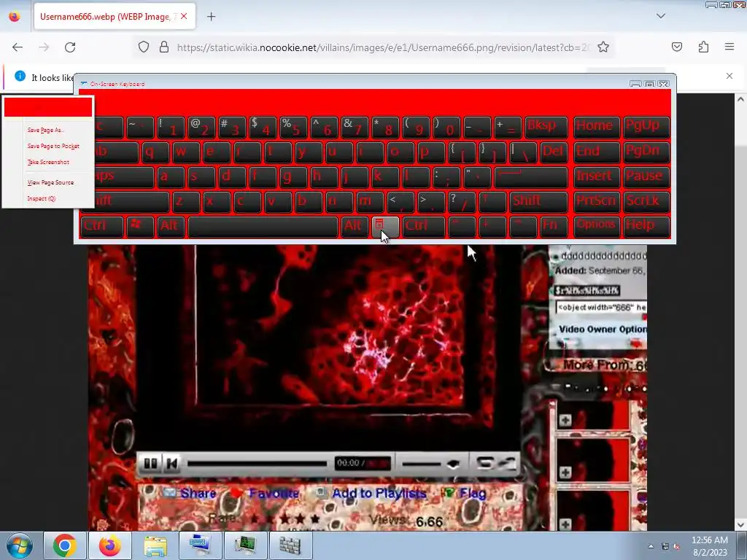This screenshot has width=747, height=560.
Task: Close the Username666.webp tab
Action: [184, 17]
